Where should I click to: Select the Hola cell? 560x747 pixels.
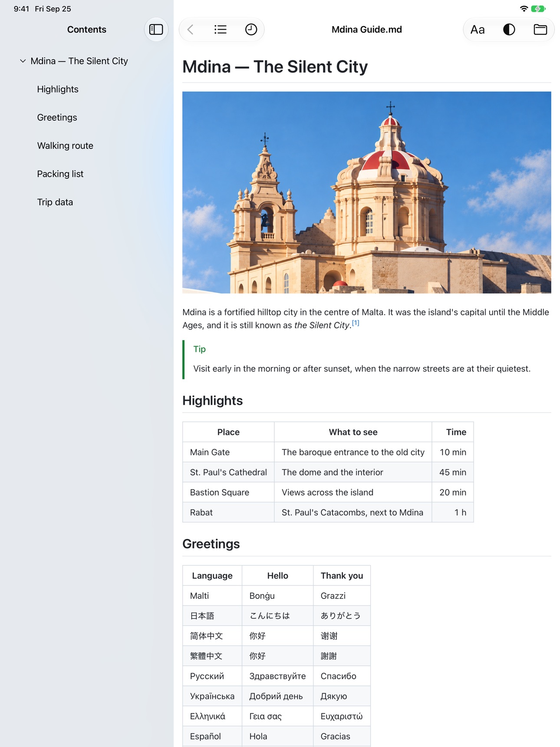(x=277, y=737)
